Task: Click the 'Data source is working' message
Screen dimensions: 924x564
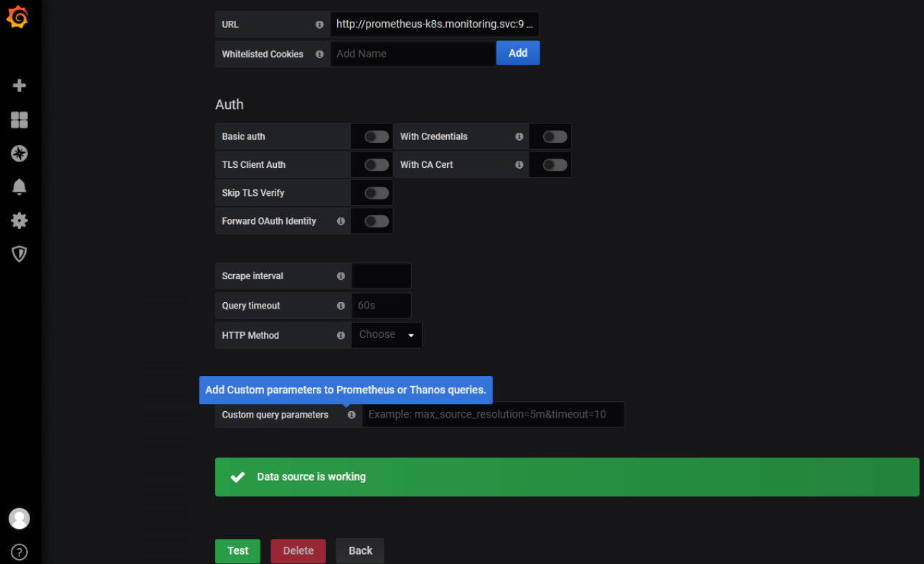Action: pyautogui.click(x=311, y=477)
